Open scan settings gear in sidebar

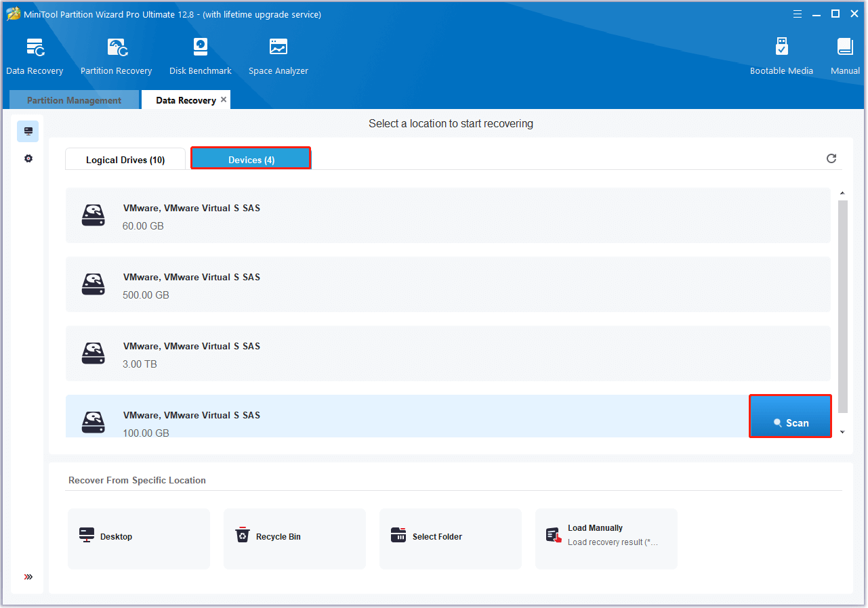(28, 158)
